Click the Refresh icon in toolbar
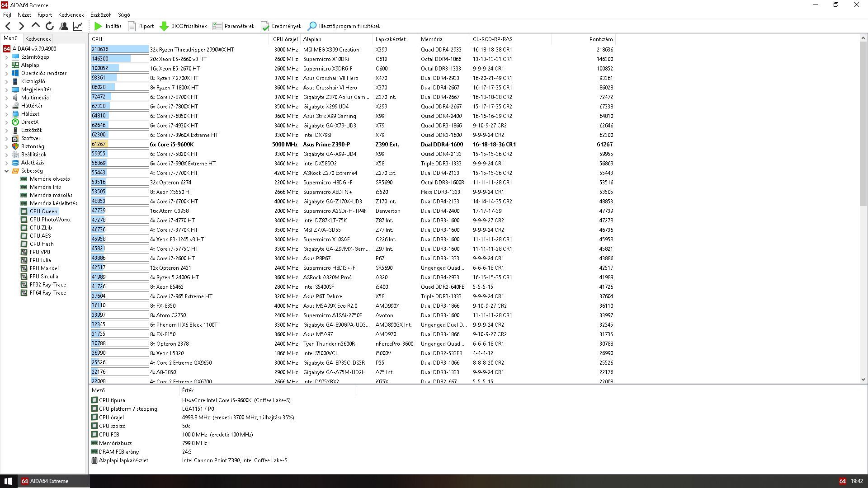 click(50, 26)
